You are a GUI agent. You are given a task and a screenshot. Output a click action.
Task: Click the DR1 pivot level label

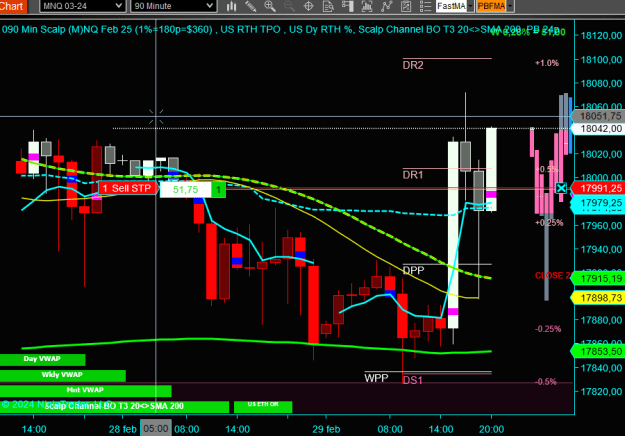pos(413,175)
